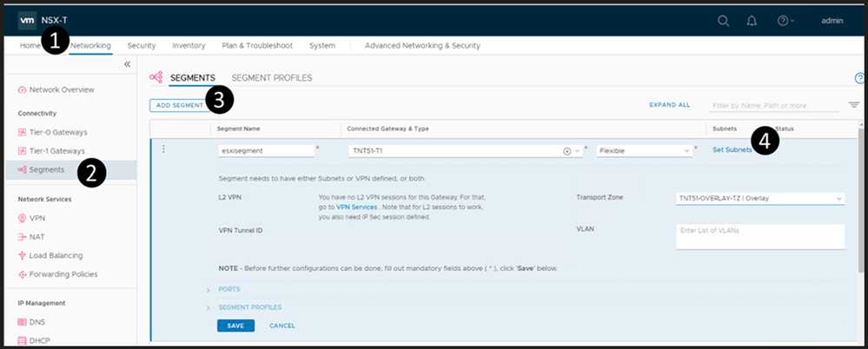Open DHCP under IP Management
Screen dimensions: 868x349
41,340
